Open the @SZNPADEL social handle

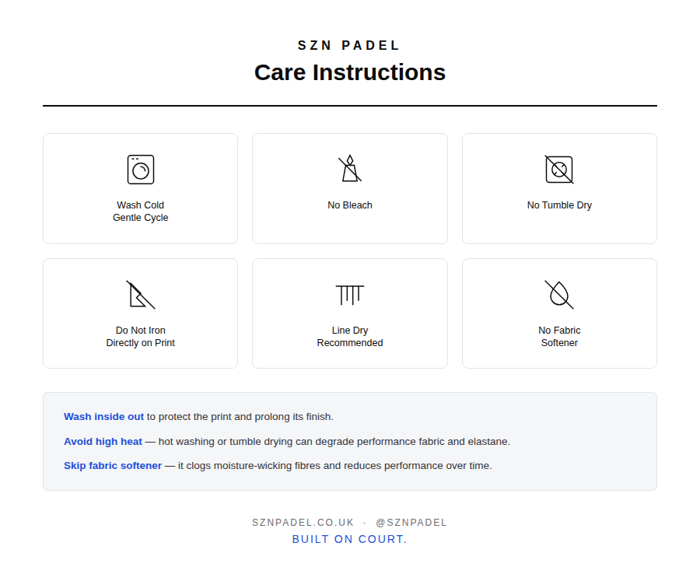[411, 523]
